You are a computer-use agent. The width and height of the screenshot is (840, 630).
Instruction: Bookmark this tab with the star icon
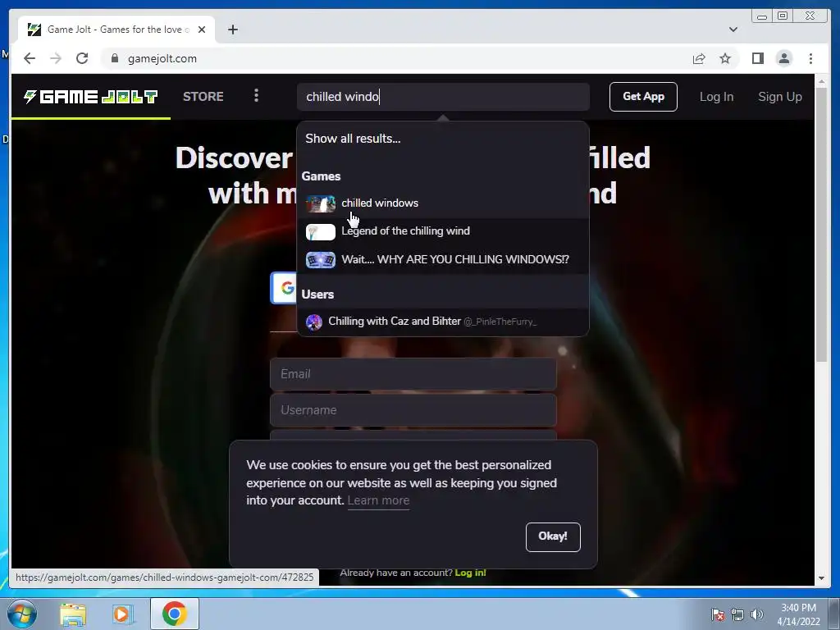725,58
